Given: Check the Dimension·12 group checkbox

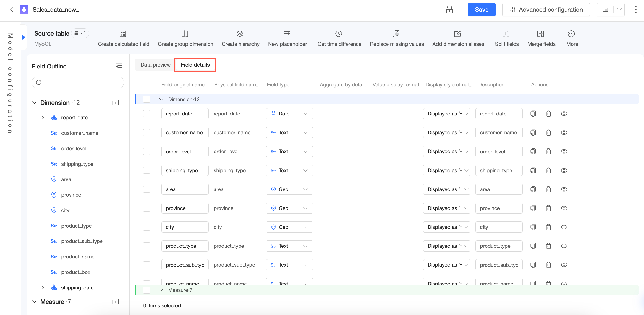Looking at the screenshot, I should (147, 99).
